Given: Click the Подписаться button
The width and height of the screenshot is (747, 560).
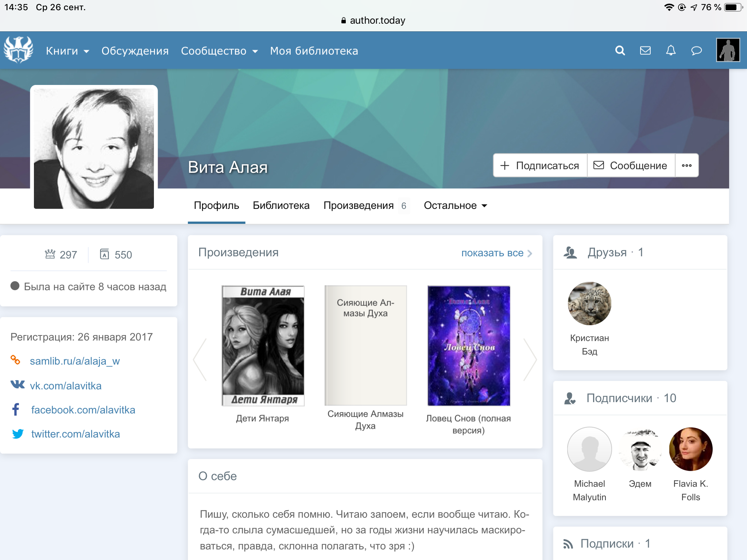Looking at the screenshot, I should click(x=540, y=166).
